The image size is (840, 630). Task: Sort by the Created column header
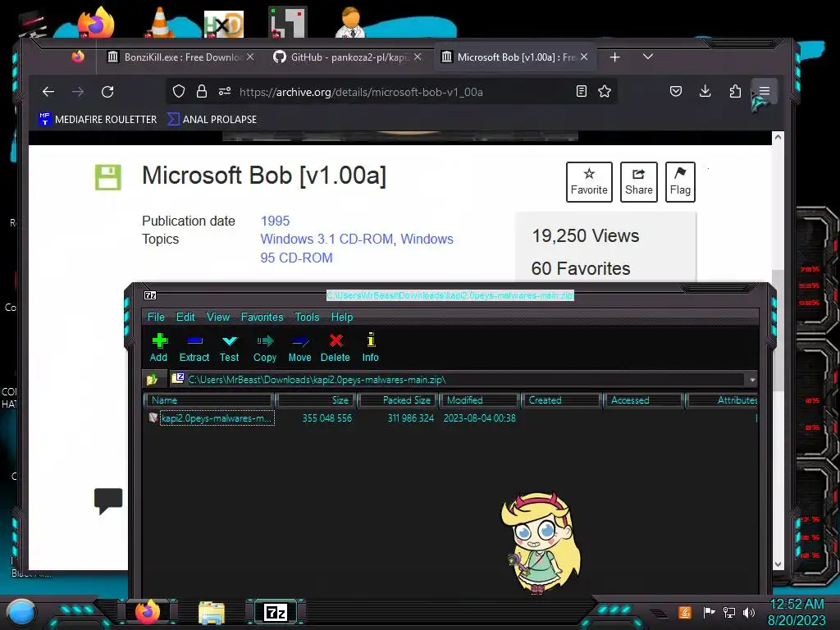(x=561, y=400)
